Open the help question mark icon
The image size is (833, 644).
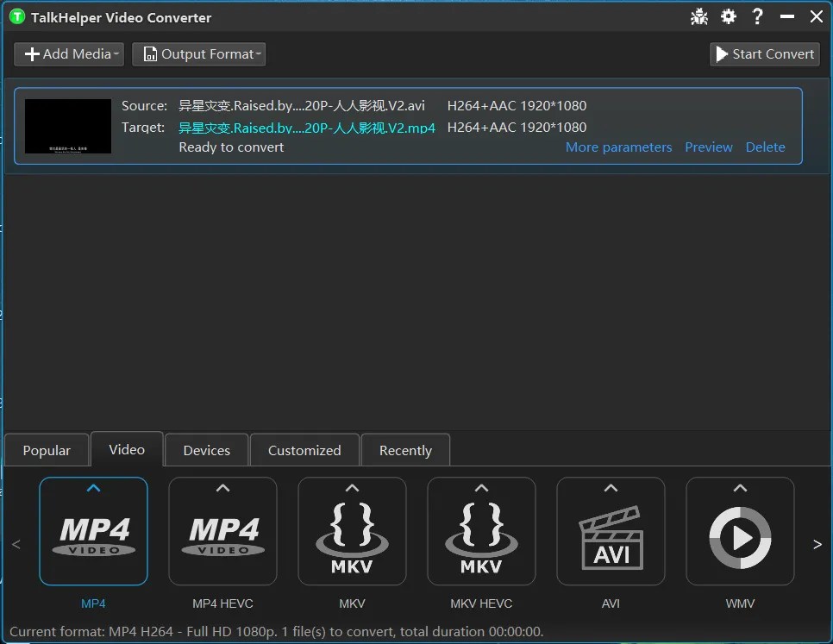pyautogui.click(x=758, y=16)
